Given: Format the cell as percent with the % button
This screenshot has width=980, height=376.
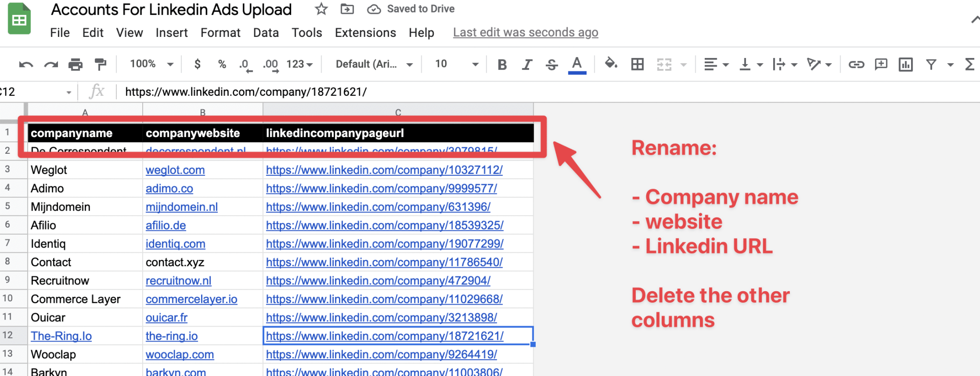Looking at the screenshot, I should coord(222,64).
